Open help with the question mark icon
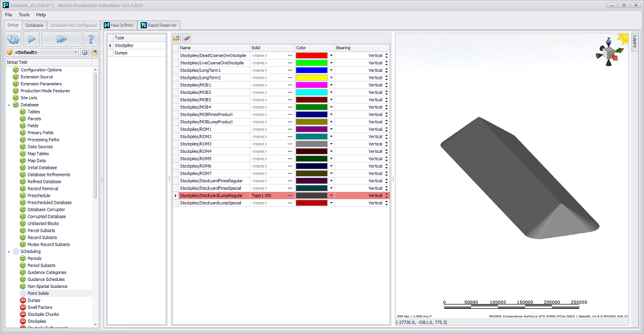 [x=91, y=39]
